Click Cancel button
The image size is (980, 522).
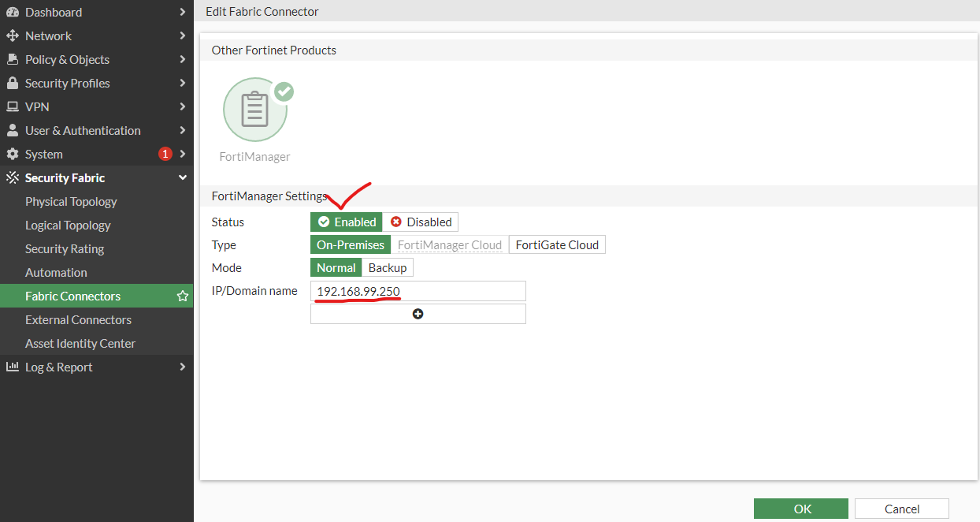tap(902, 509)
